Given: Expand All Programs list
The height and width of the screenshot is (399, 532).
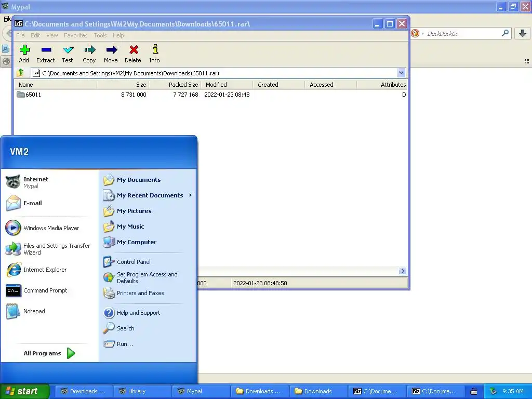Looking at the screenshot, I should pyautogui.click(x=49, y=353).
